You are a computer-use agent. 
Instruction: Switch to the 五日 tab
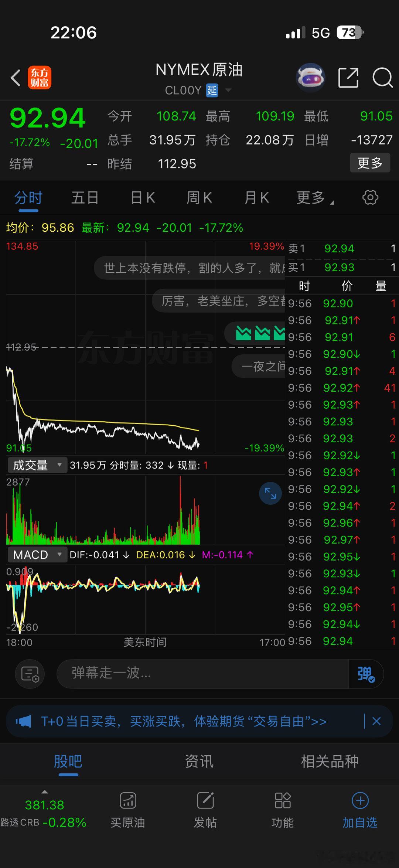[x=85, y=198]
